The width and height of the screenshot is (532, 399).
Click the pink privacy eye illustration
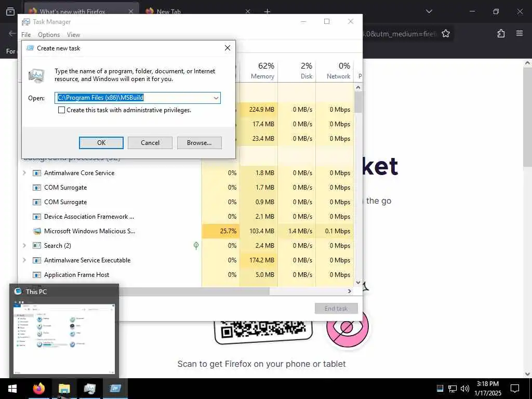(347, 328)
